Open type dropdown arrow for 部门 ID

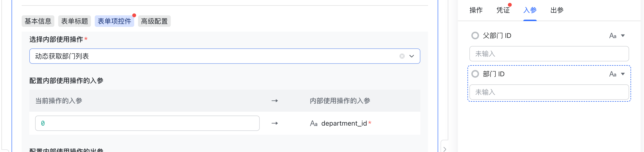623,74
